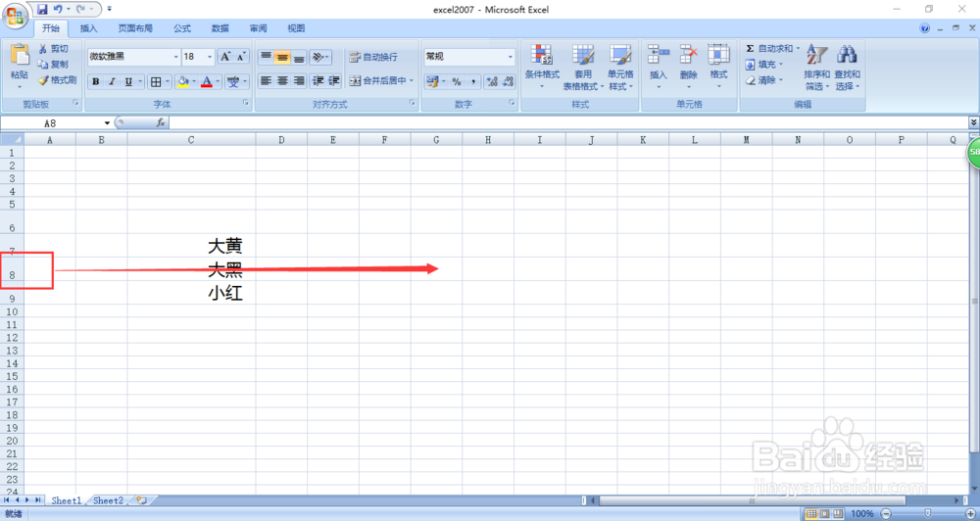The image size is (980, 521).
Task: Open 条件格式 conditional formatting menu
Action: [x=542, y=68]
